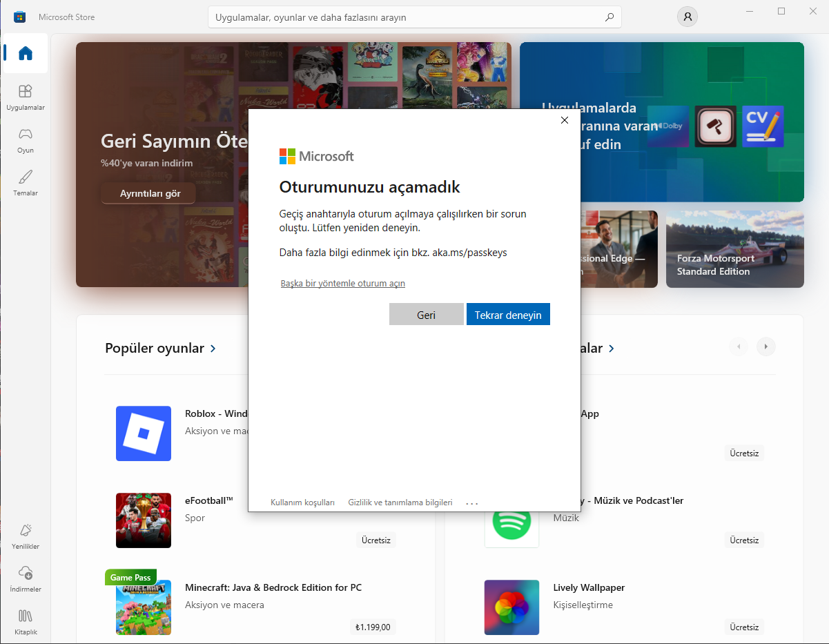
Task: Close the sign-in error dialog
Action: 565,120
